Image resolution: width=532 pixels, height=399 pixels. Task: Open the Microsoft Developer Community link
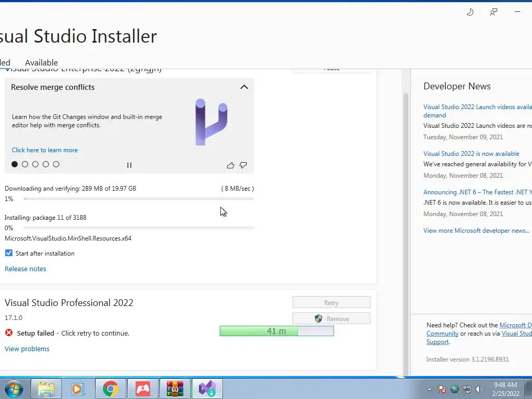[x=479, y=329]
